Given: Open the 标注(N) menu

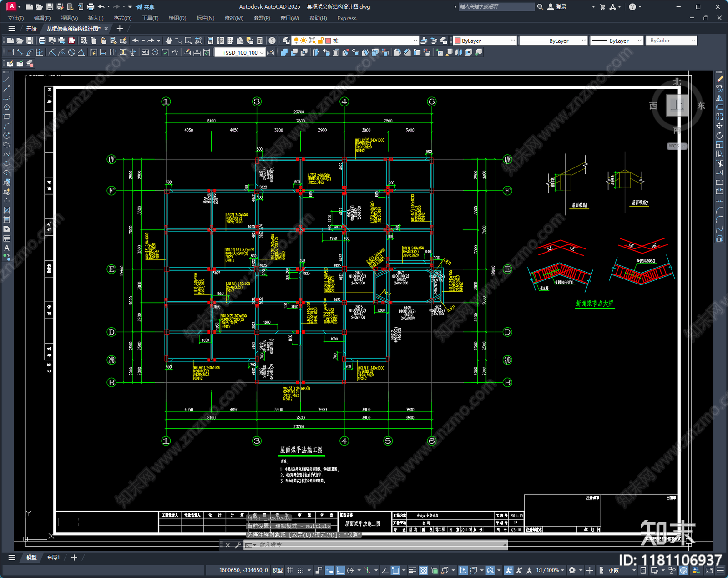Looking at the screenshot, I should (x=205, y=18).
